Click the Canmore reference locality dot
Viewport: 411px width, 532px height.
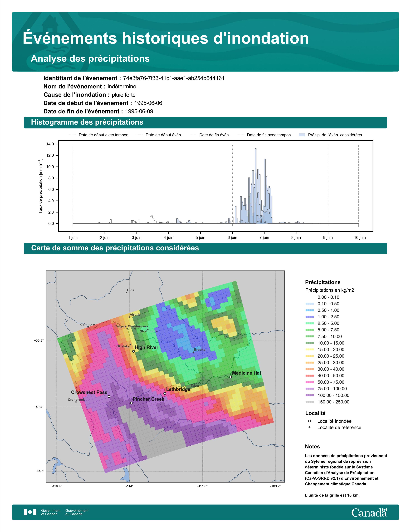[88, 327]
